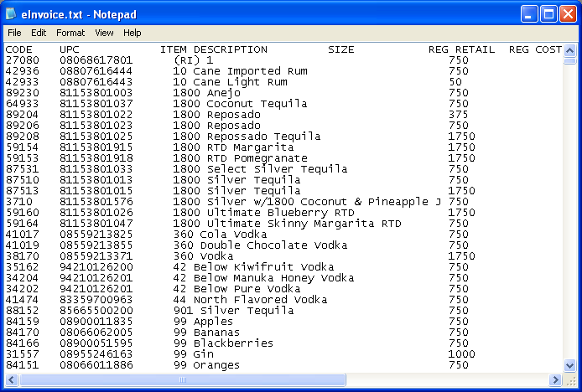The height and width of the screenshot is (392, 582).
Task: Click size value 50 for Cane Light Rum
Action: point(455,82)
